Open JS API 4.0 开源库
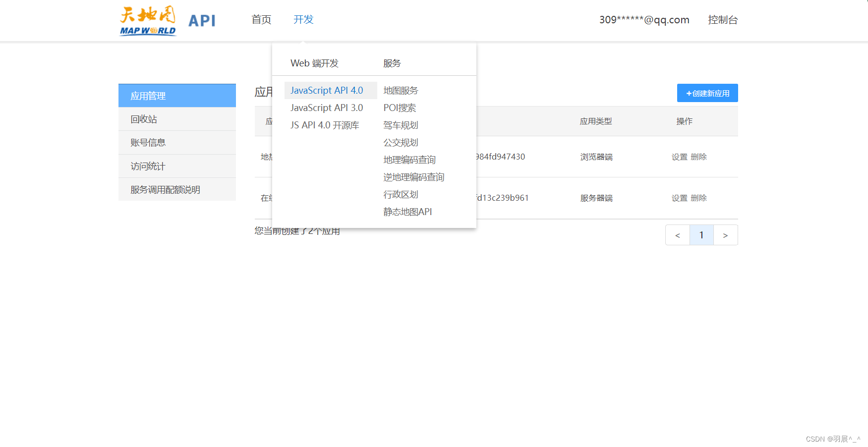The height and width of the screenshot is (447, 868). (x=325, y=125)
